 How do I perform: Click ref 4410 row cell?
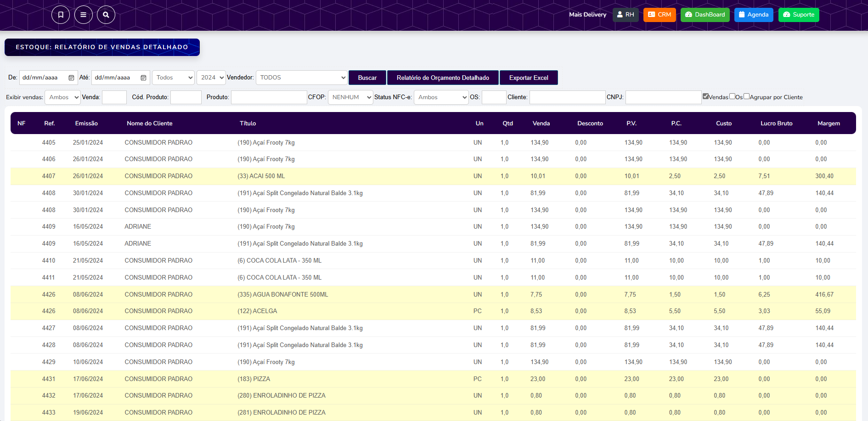click(49, 261)
